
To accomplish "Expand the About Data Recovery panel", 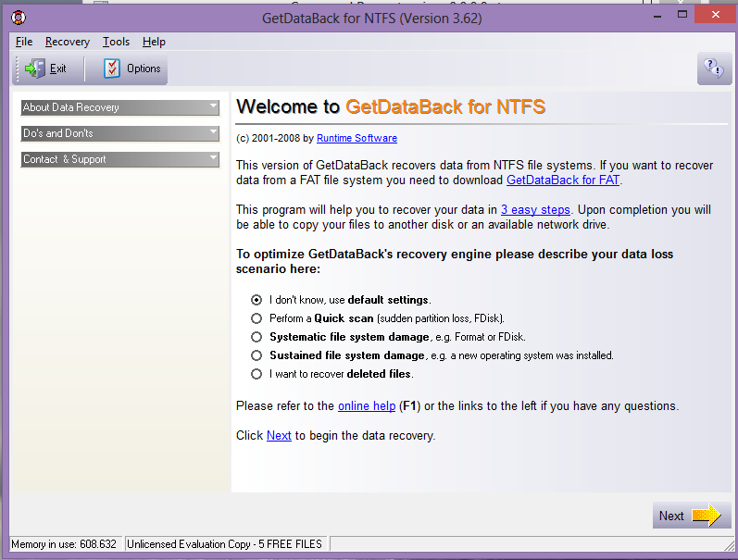I will tap(120, 107).
